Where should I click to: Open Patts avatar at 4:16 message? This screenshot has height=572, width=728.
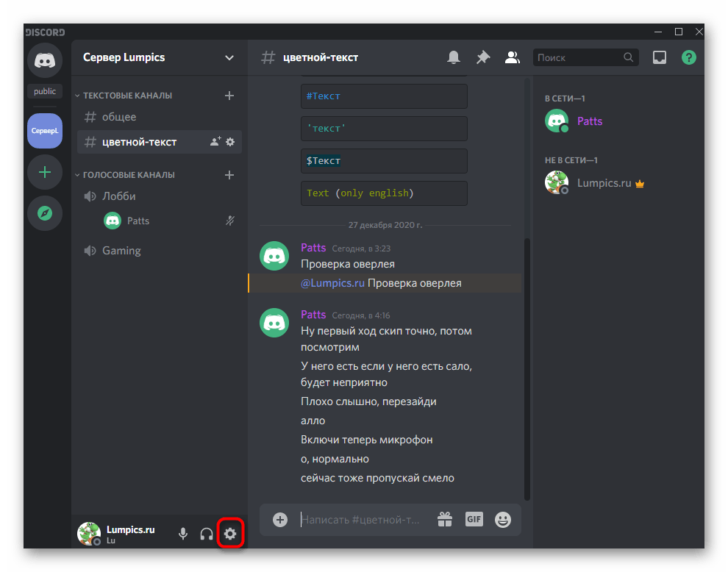pyautogui.click(x=274, y=323)
